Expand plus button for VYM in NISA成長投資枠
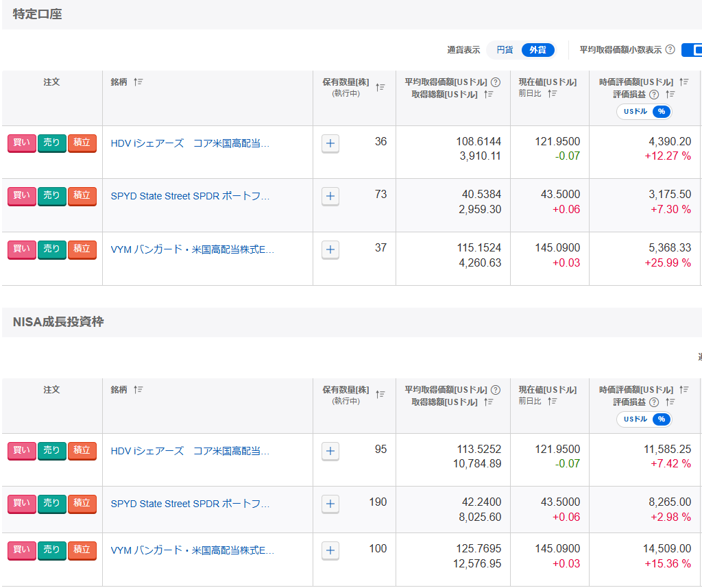Screen dimensions: 702x588 [x=330, y=550]
